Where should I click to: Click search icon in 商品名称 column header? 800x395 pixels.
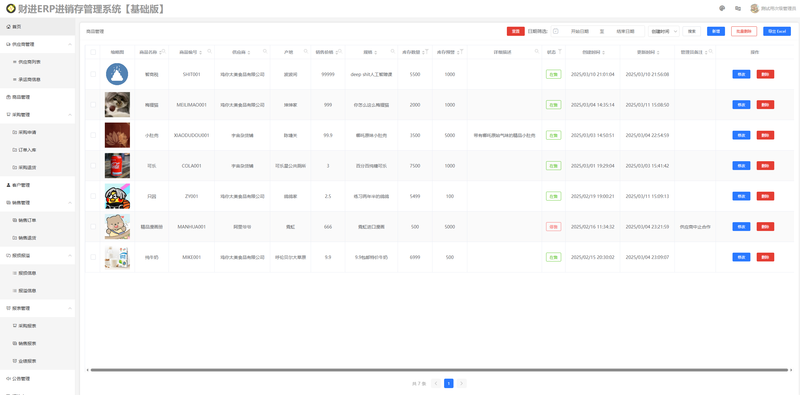click(164, 52)
